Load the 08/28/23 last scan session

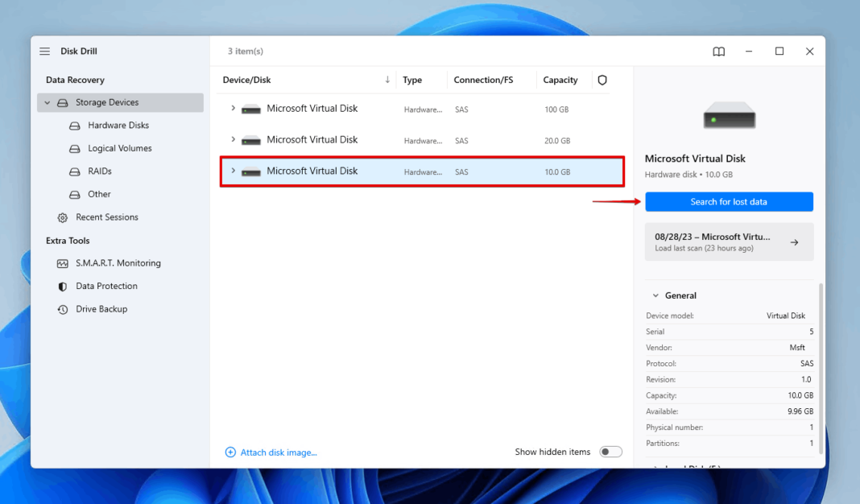click(x=729, y=242)
